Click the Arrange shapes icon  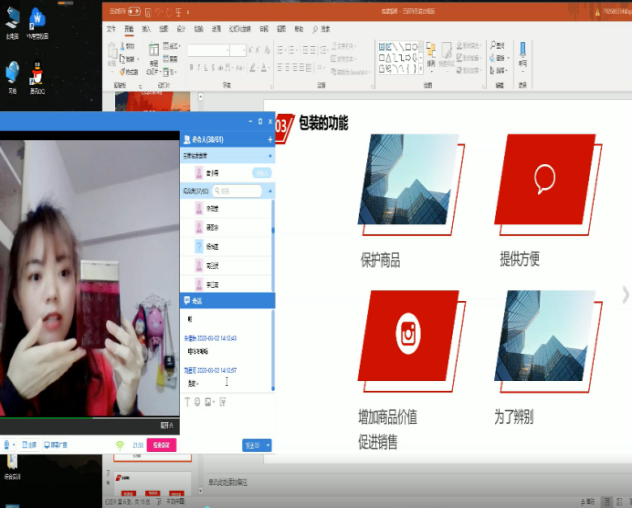coord(431,50)
